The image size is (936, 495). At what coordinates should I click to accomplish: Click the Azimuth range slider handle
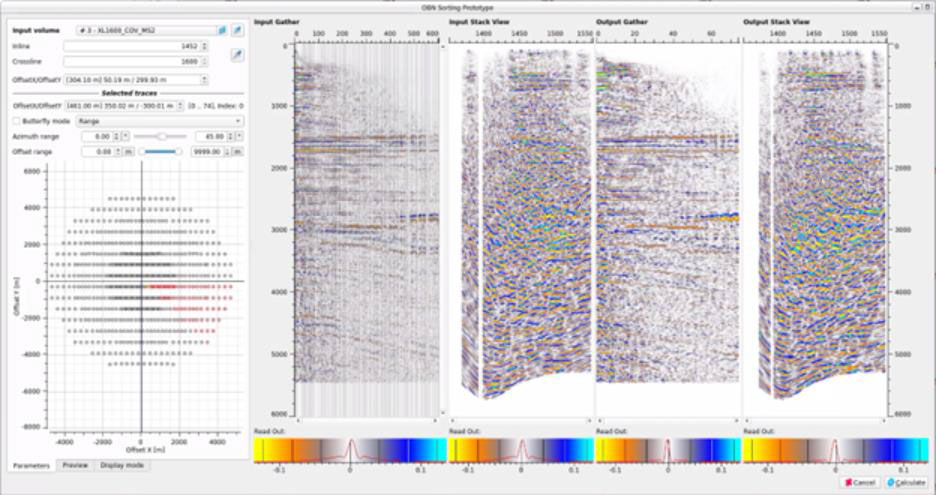coord(161,136)
